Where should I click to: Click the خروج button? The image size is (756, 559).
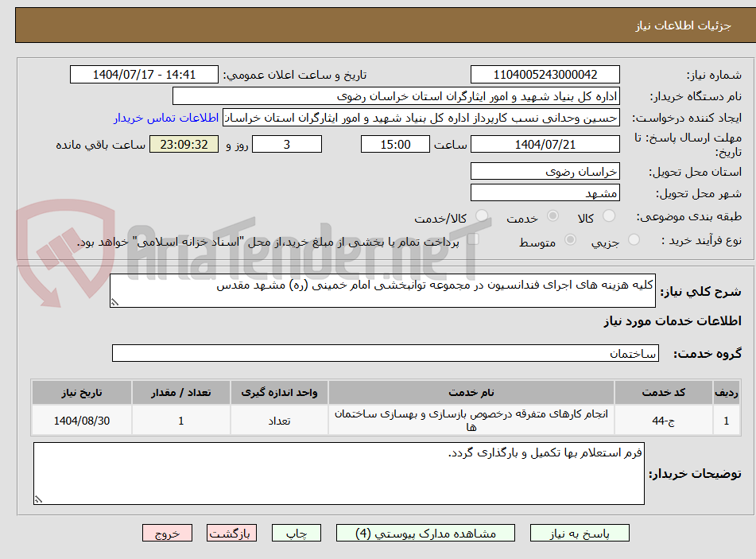tap(167, 533)
